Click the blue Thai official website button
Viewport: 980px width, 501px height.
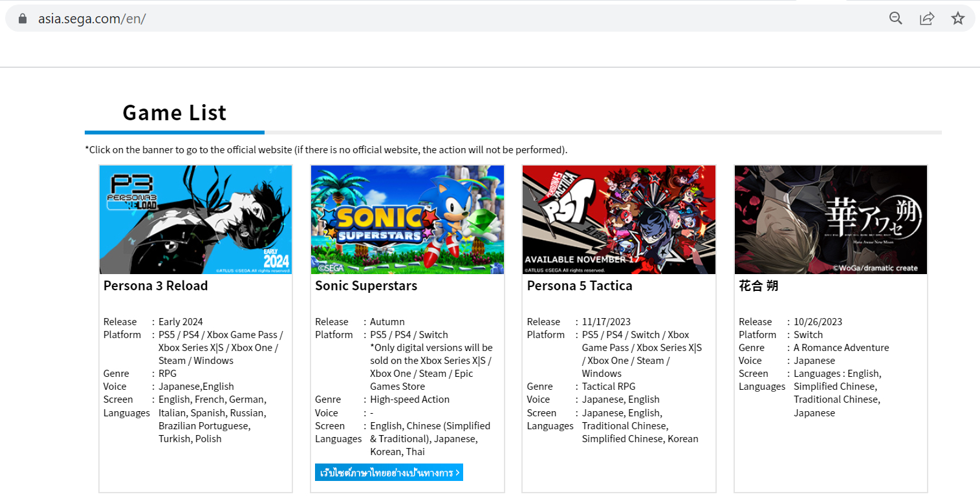coord(389,473)
